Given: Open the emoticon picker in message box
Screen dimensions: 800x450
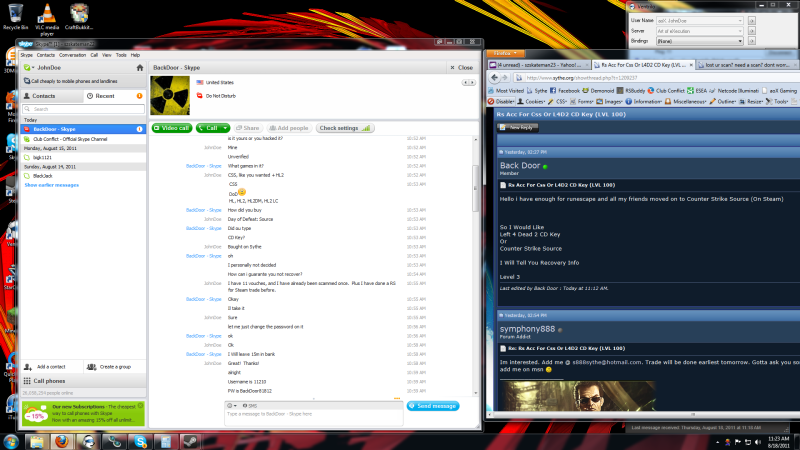Looking at the screenshot, I should pos(232,406).
